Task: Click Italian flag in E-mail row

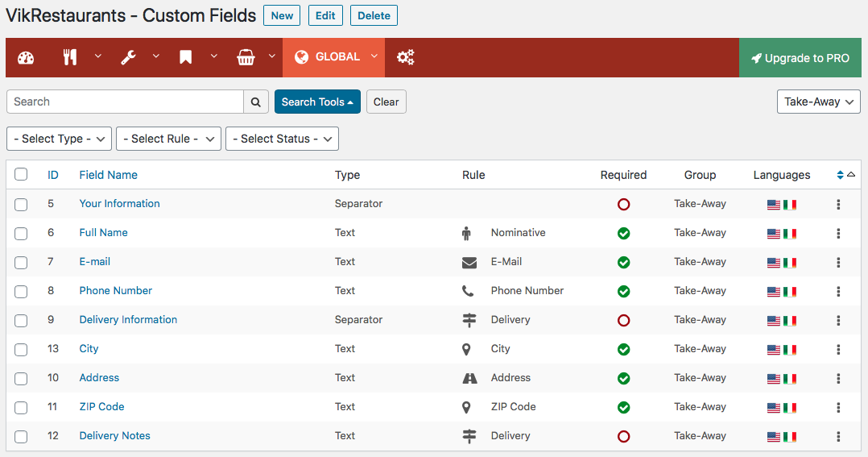Action: 790,263
